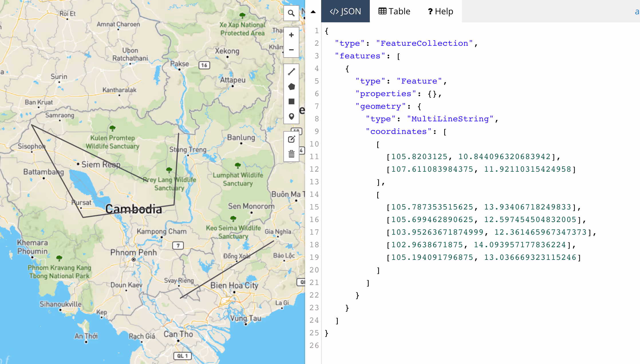Open the Help tab
This screenshot has width=640, height=364.
coord(440,11)
